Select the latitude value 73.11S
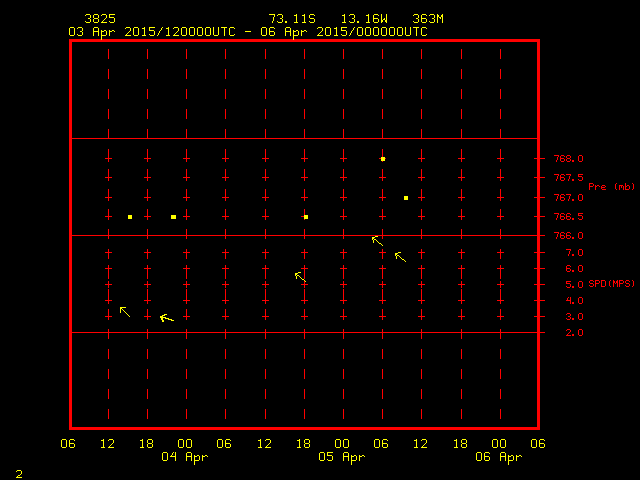Screen dimensions: 640x480 [292, 19]
